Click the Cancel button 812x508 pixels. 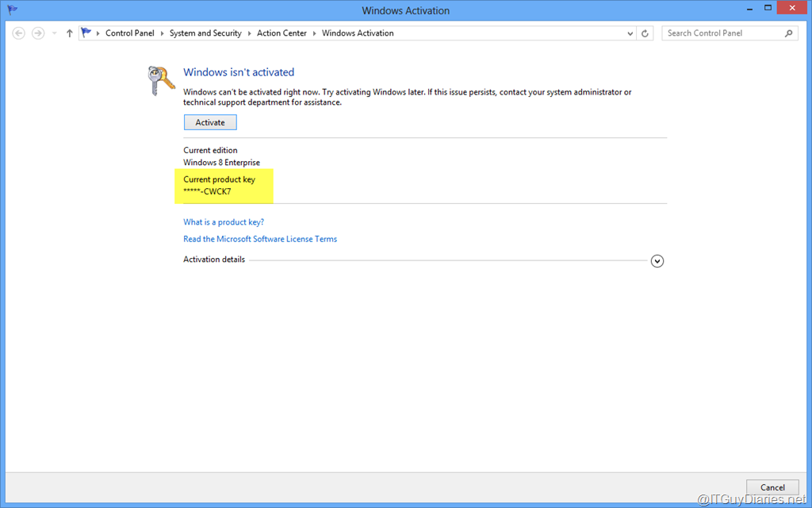coord(772,487)
